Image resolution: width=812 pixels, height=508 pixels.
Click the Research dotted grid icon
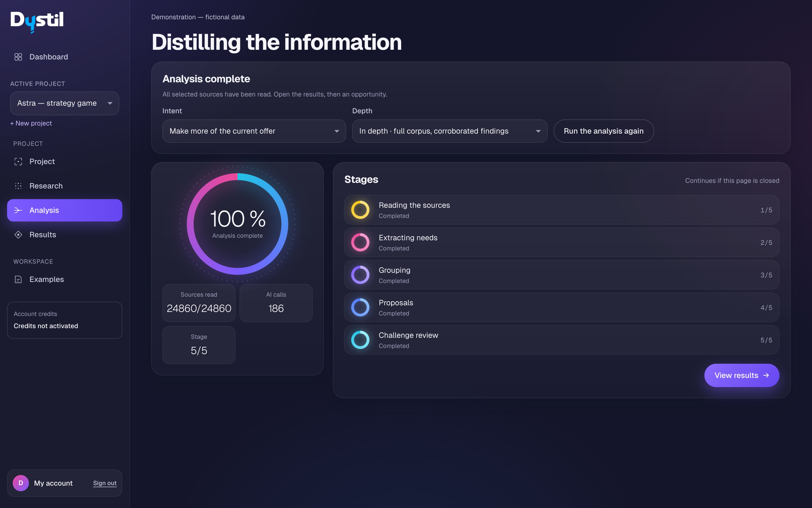[x=18, y=186]
